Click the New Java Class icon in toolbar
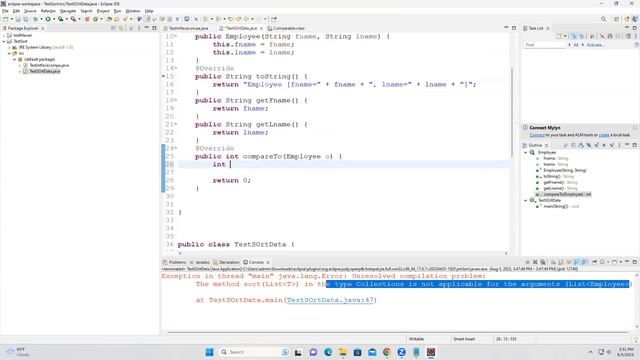The image size is (640, 360). pyautogui.click(x=95, y=19)
